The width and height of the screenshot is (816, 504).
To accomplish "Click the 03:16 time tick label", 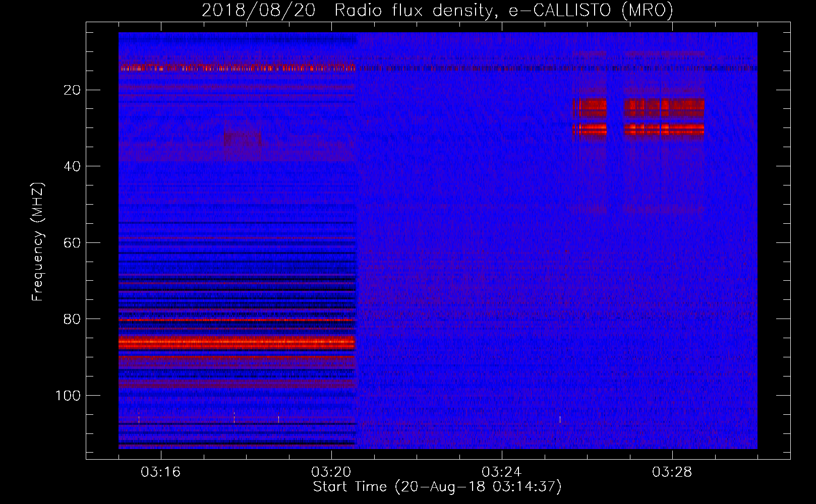I will [161, 472].
